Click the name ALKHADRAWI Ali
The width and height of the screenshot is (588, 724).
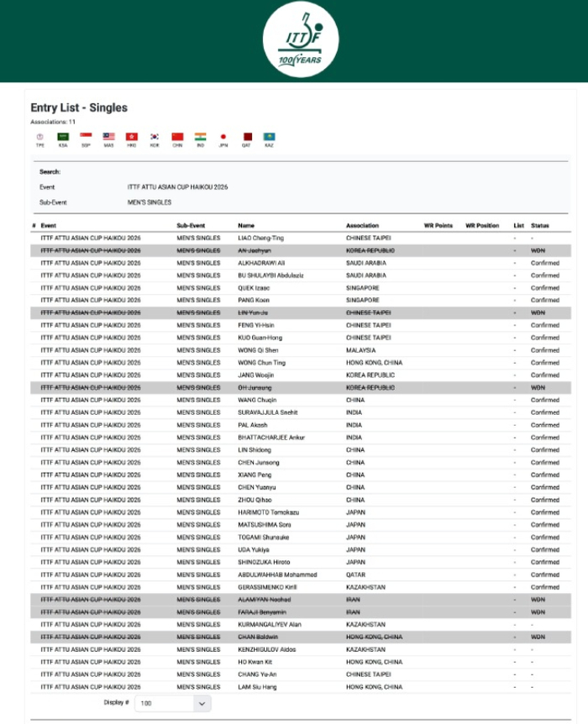(261, 263)
